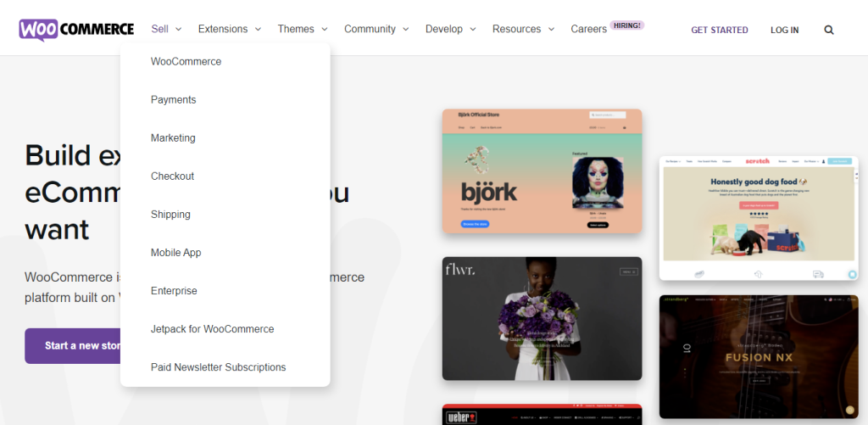Expand the Develop dropdown chevron

point(473,30)
